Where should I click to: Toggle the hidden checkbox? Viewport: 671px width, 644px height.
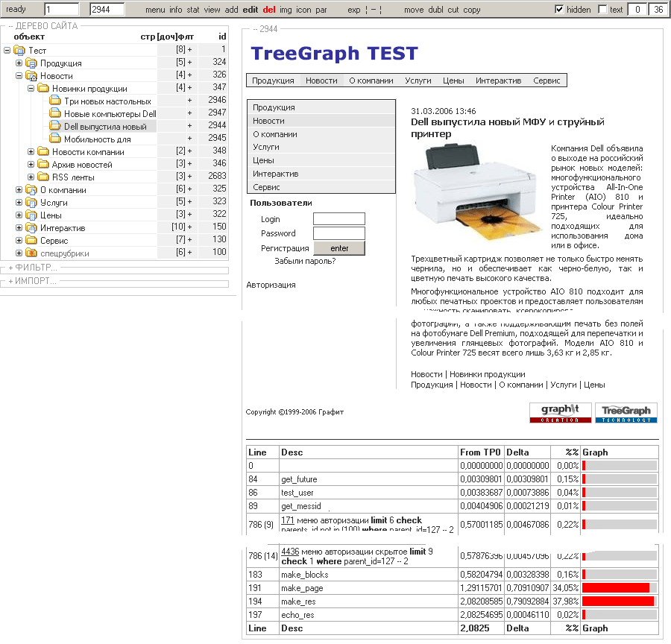point(559,10)
